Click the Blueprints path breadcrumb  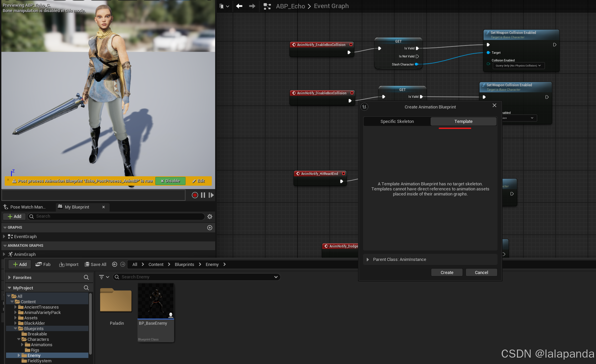[x=184, y=265]
